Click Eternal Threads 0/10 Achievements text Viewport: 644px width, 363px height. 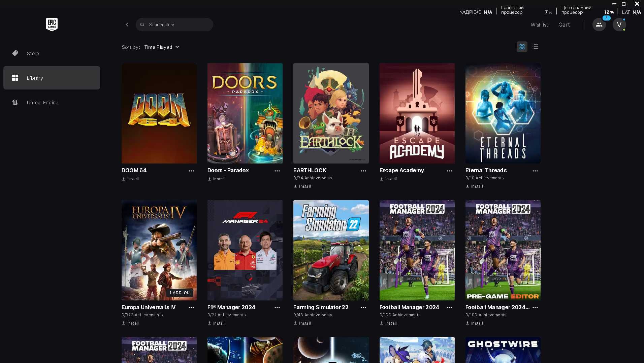[484, 178]
